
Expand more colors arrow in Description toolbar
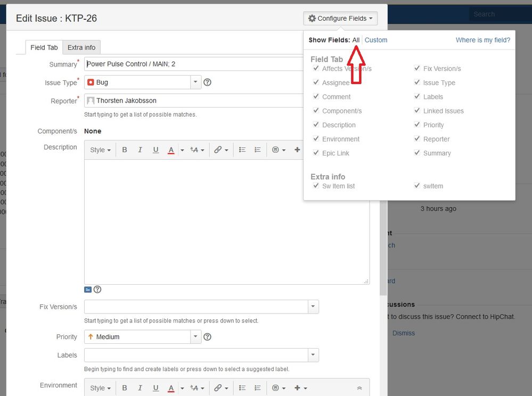(x=182, y=150)
